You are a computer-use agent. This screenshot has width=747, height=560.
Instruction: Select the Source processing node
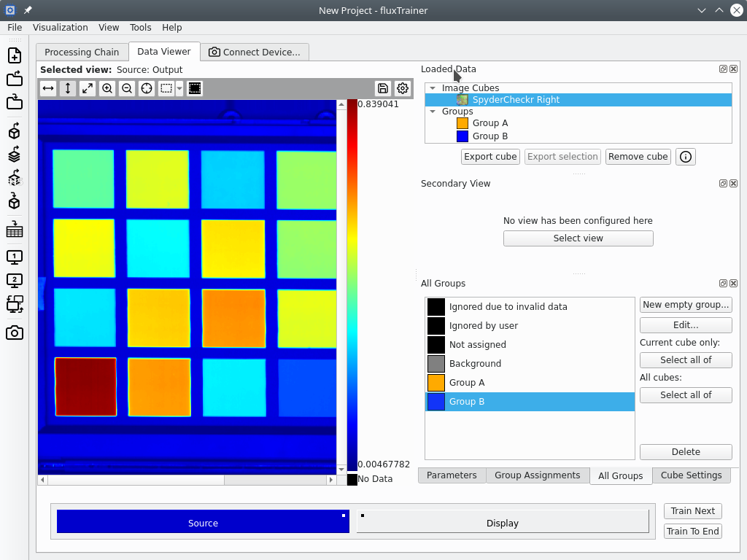click(203, 521)
